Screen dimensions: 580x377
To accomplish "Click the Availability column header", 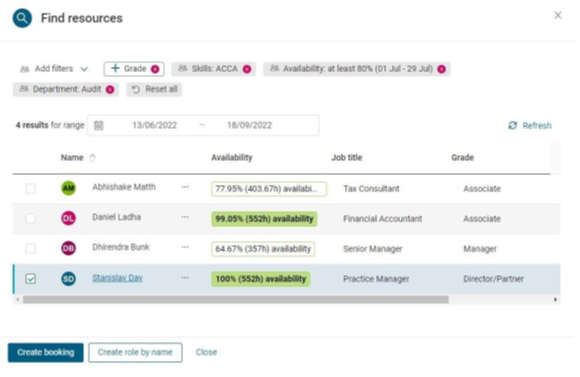I will click(232, 158).
